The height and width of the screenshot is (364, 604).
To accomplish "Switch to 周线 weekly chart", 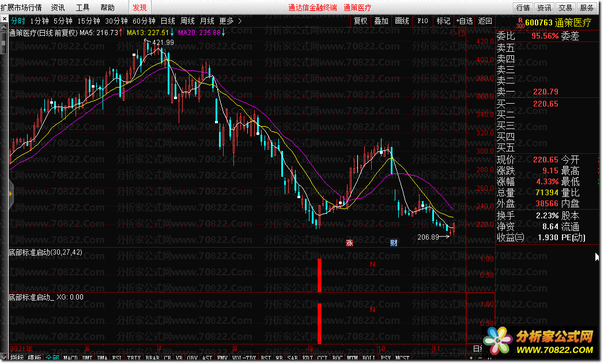I will (187, 21).
